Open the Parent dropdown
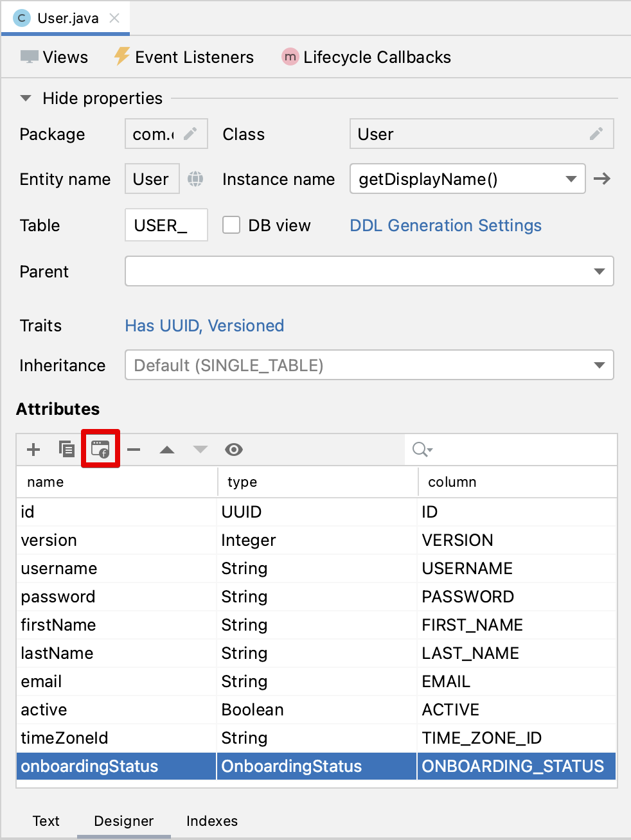 point(599,272)
